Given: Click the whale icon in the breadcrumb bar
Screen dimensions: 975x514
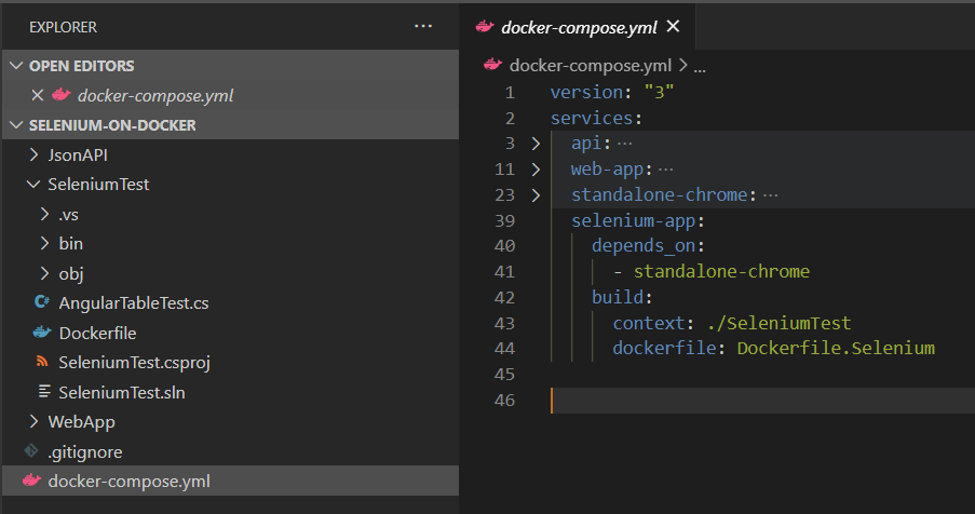Looking at the screenshot, I should (492, 66).
